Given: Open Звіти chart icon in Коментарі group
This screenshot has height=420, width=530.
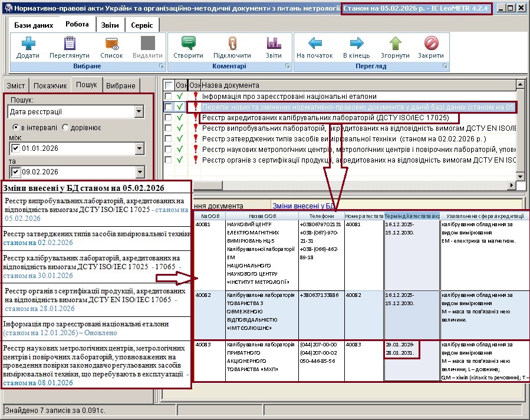Looking at the screenshot, I should coord(273,44).
